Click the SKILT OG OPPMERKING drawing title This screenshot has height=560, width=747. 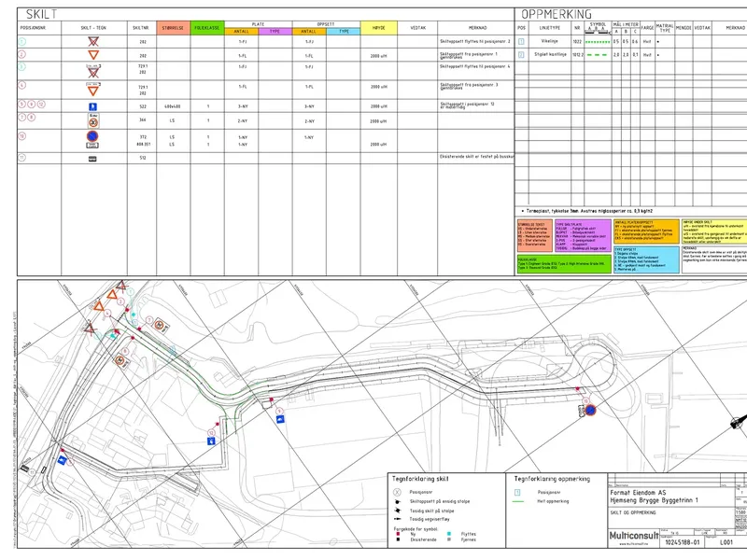click(633, 512)
